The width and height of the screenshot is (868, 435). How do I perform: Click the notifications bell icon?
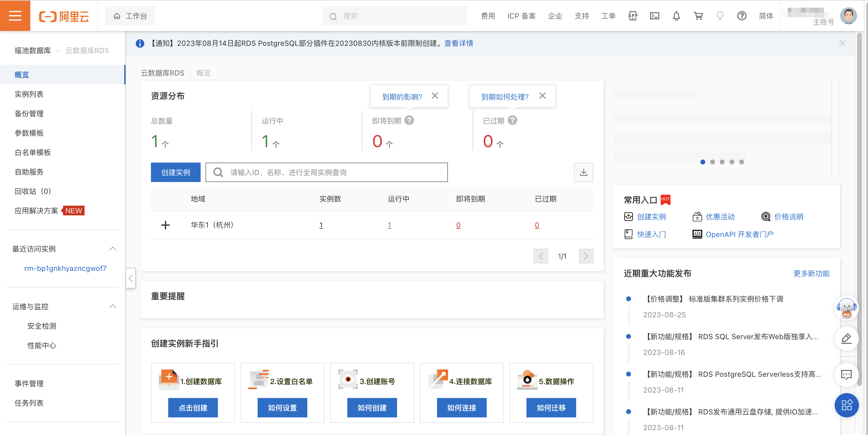(x=676, y=16)
